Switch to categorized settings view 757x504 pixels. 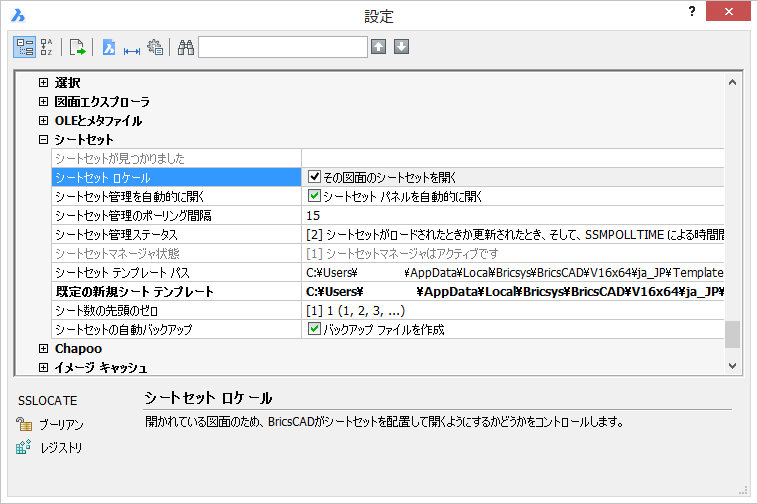tap(24, 47)
